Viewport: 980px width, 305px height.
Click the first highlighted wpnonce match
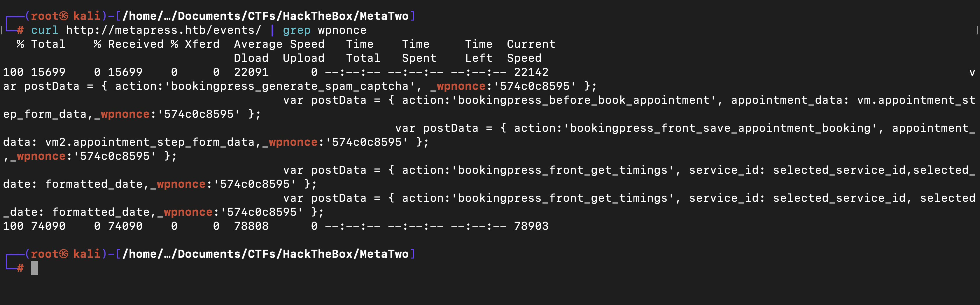click(461, 86)
